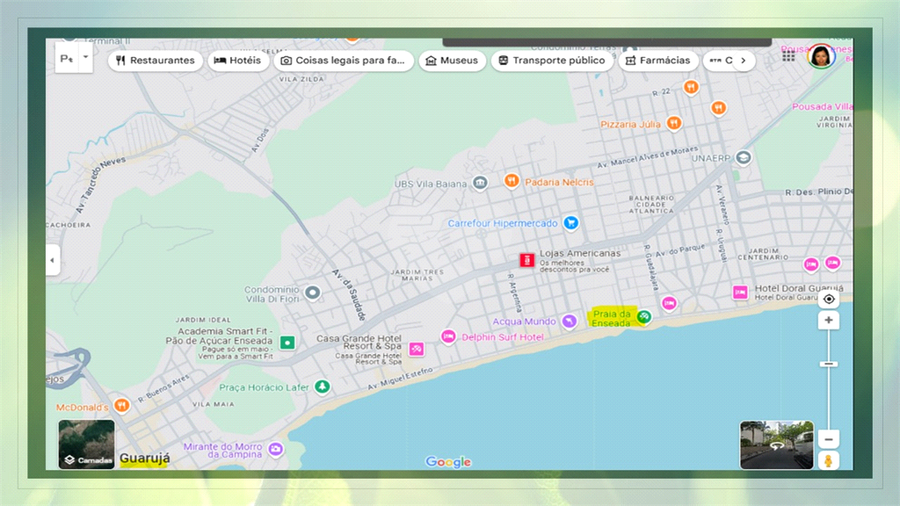
Task: Open the Delphin Surf Hotel pin
Action: click(448, 336)
